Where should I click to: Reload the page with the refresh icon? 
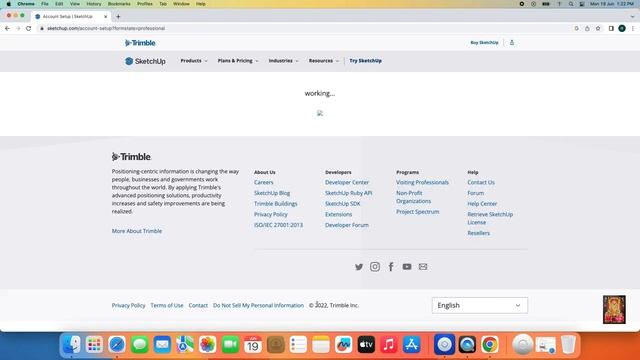point(29,29)
